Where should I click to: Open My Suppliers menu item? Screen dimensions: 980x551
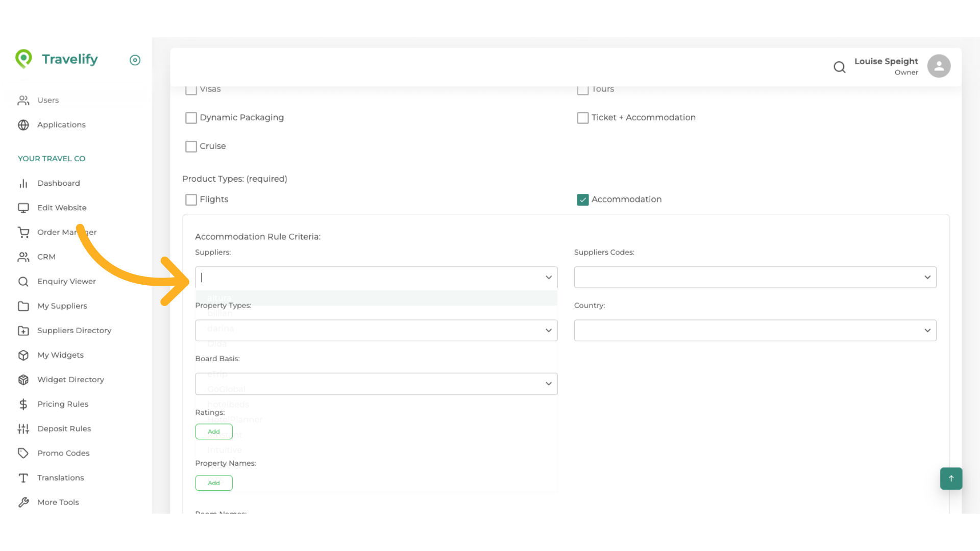pos(62,306)
